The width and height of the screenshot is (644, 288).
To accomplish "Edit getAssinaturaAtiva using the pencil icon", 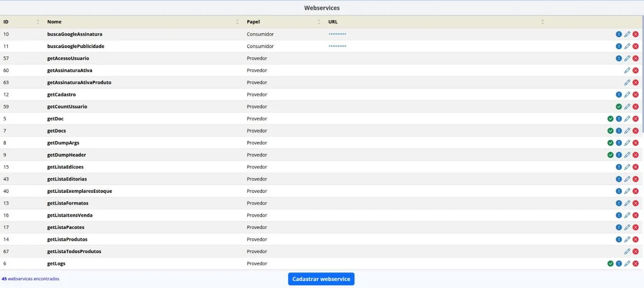I will (x=627, y=70).
